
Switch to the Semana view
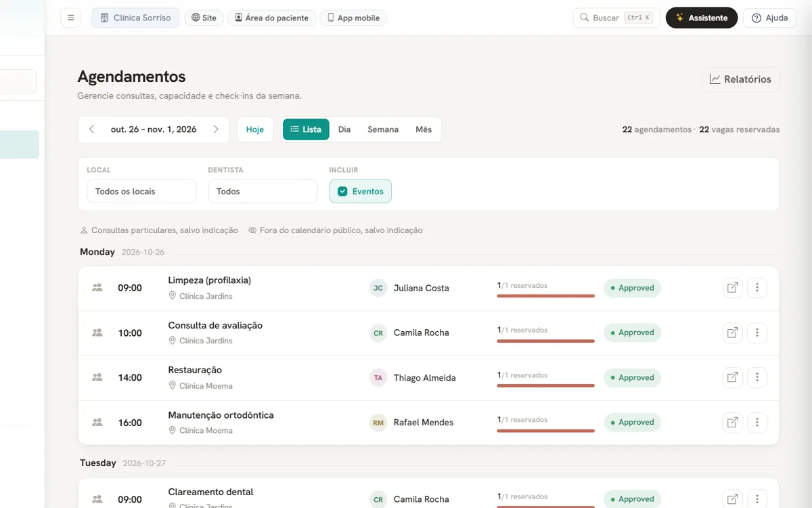click(x=383, y=129)
